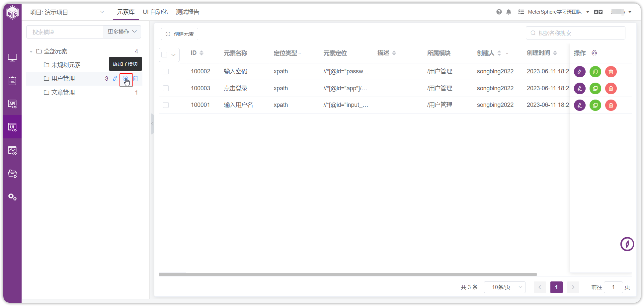Delete element 输入用户名 with red trash icon
Viewport: 644px width, 306px height.
click(x=611, y=105)
